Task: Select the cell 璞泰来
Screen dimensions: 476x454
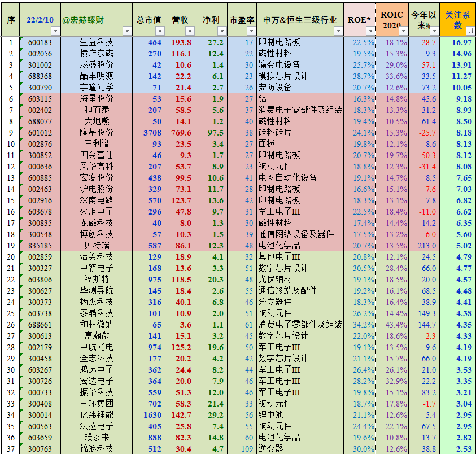Action: 97,437
